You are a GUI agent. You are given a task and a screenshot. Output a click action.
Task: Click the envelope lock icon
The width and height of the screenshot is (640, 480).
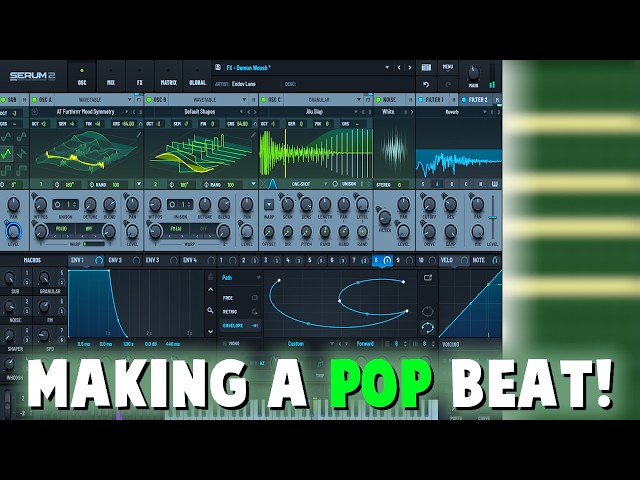point(210,277)
